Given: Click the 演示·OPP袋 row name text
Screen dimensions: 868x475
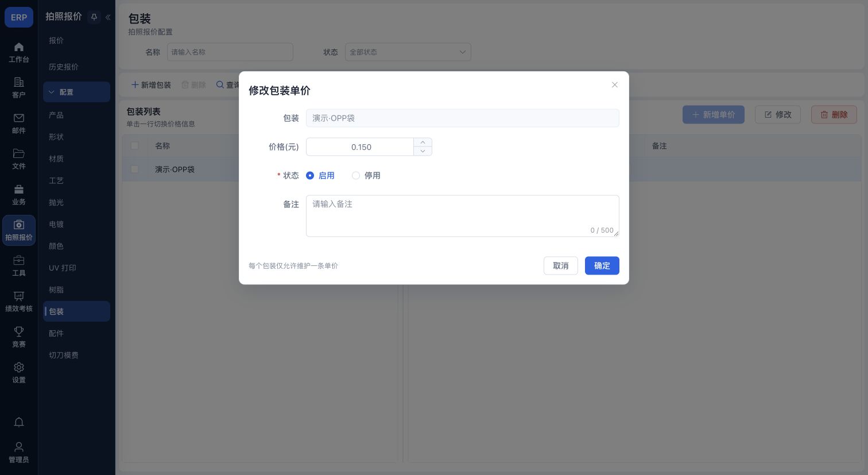Looking at the screenshot, I should (175, 169).
